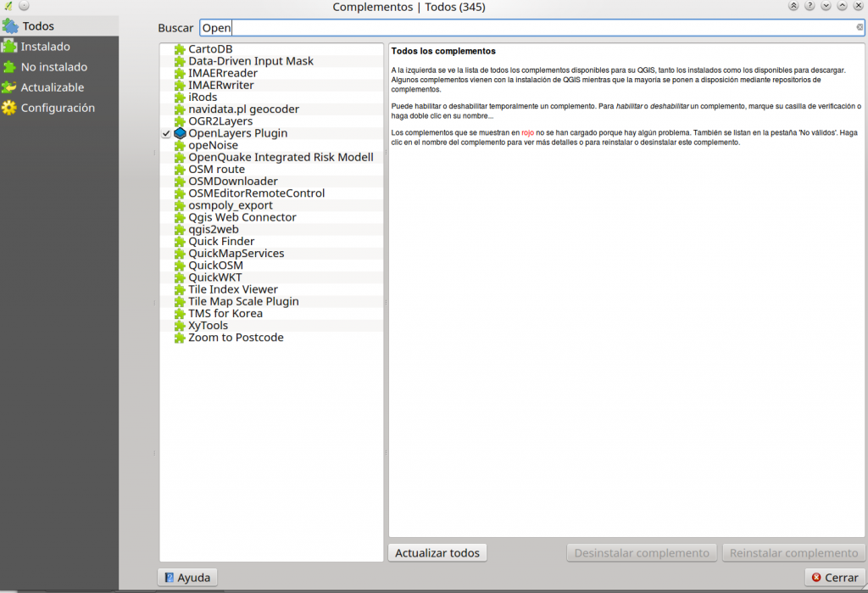Click the CartoDB plugin puzzle icon
868x593 pixels.
[x=180, y=49]
